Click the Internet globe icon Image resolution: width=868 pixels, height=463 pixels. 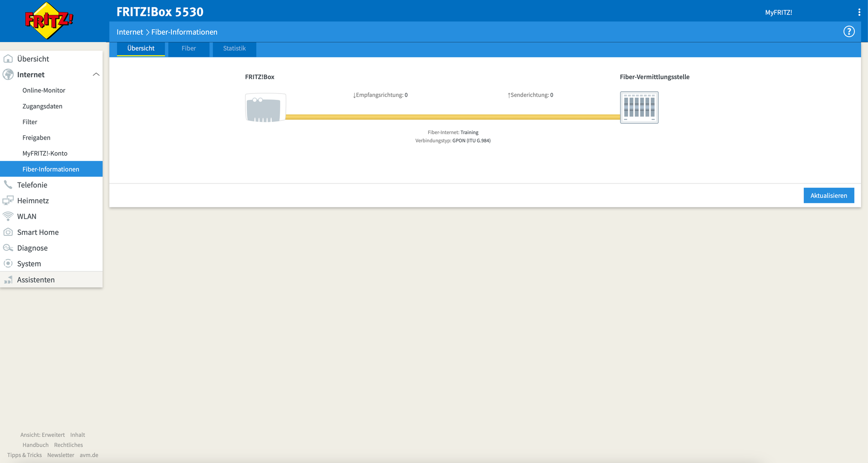(8, 75)
